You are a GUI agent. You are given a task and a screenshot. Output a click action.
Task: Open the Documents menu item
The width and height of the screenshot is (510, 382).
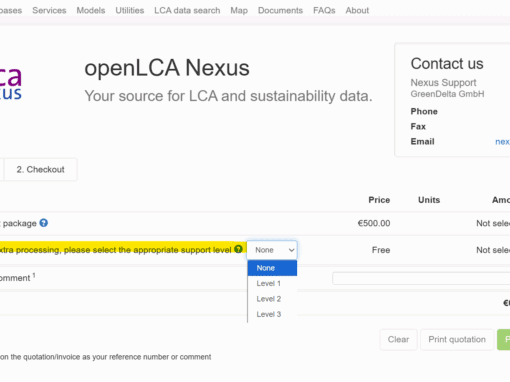pos(280,10)
